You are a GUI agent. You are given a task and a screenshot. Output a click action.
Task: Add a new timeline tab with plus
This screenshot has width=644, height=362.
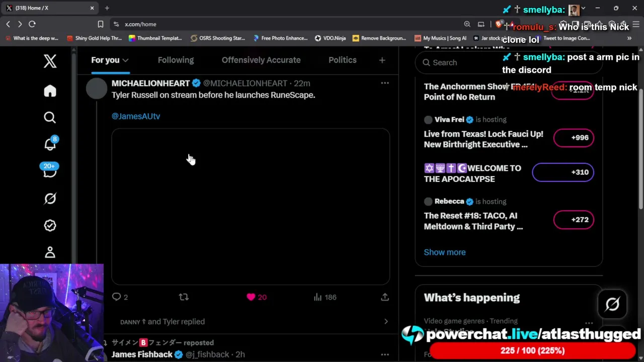pyautogui.click(x=382, y=60)
